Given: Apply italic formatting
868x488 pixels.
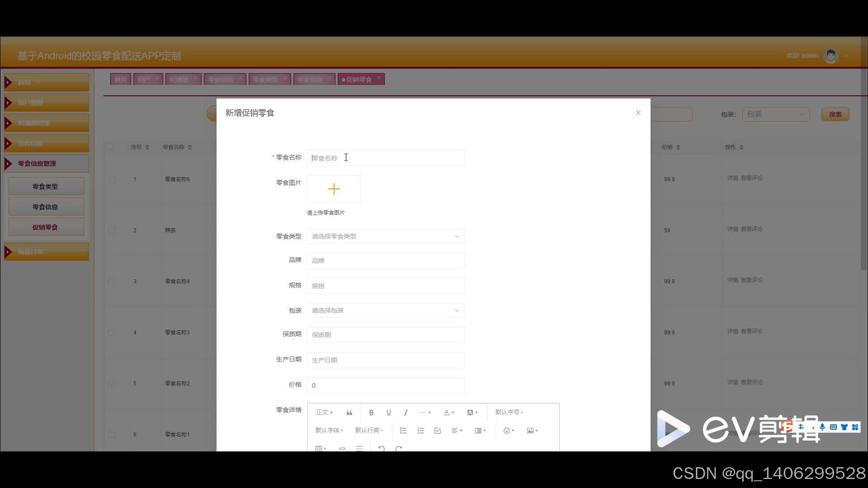Looking at the screenshot, I should (x=406, y=413).
